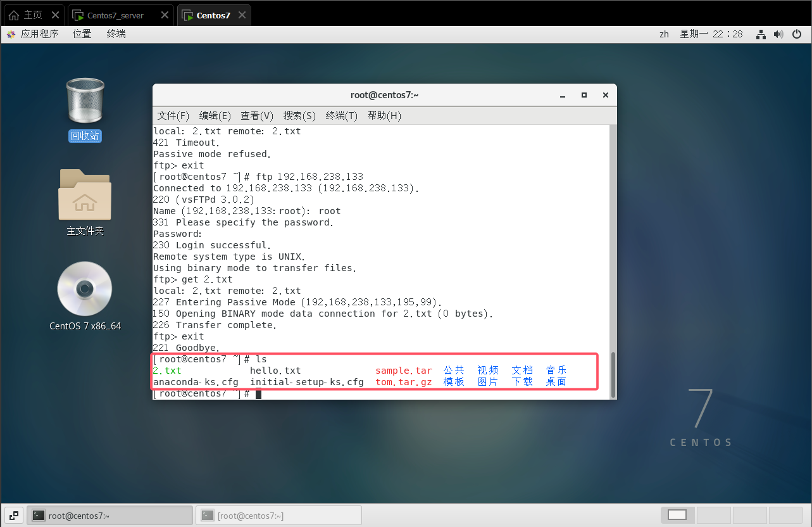
Task: Expand the 位置 places menu
Action: pos(82,34)
